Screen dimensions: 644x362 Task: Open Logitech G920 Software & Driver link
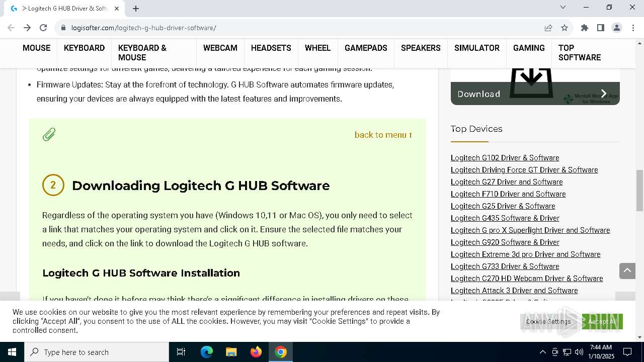pos(505,242)
